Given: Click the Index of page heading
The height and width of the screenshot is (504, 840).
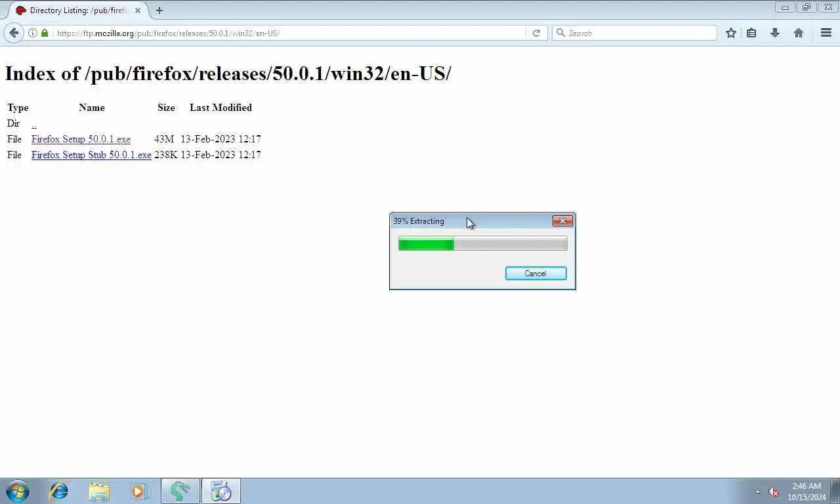Looking at the screenshot, I should tap(228, 73).
